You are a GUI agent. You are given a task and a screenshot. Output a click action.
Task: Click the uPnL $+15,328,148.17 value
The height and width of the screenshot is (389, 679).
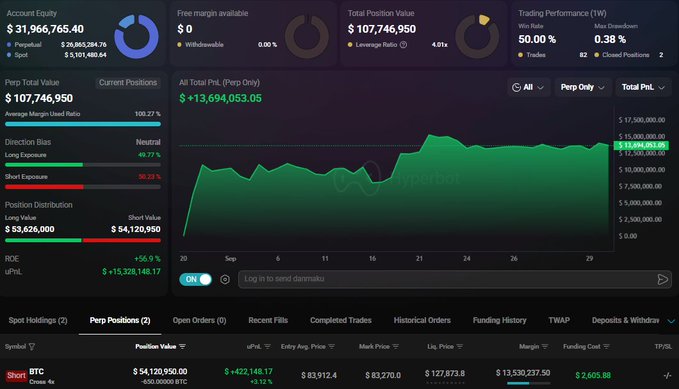coord(131,272)
